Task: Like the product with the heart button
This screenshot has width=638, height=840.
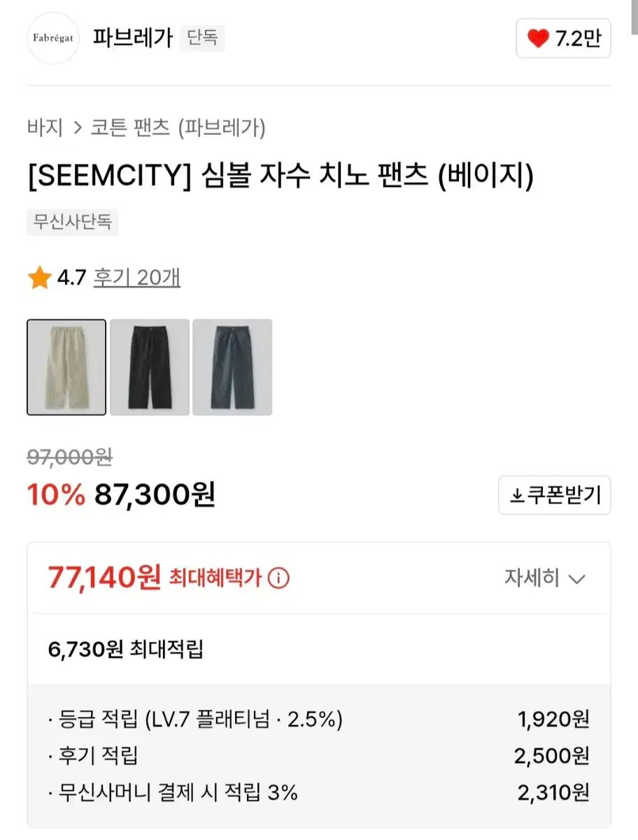Action: pos(563,38)
